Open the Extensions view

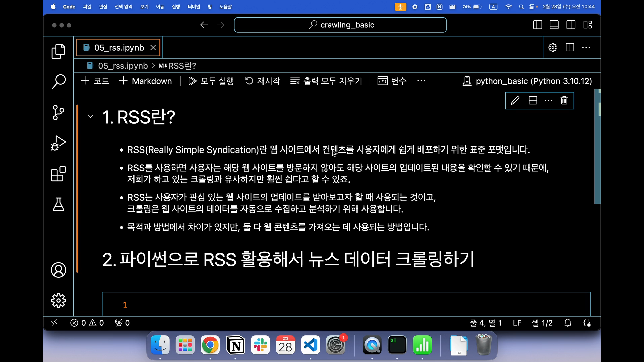pyautogui.click(x=58, y=174)
